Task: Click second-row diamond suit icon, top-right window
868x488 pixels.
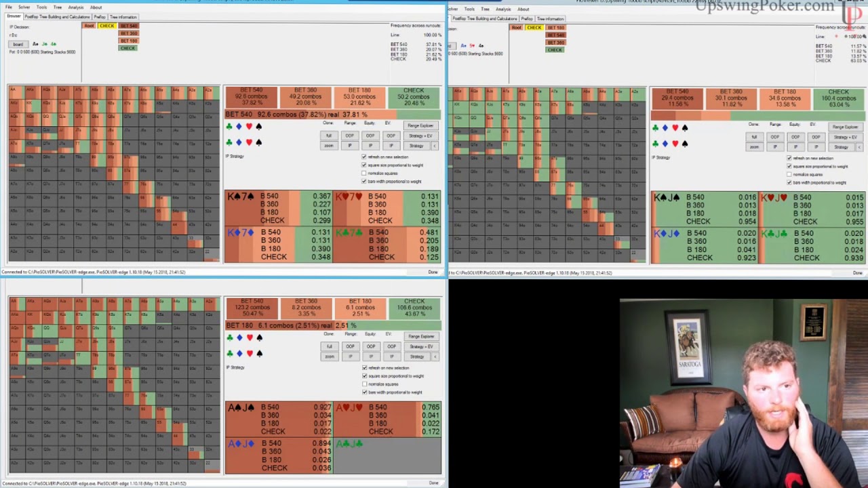Action: click(x=665, y=144)
